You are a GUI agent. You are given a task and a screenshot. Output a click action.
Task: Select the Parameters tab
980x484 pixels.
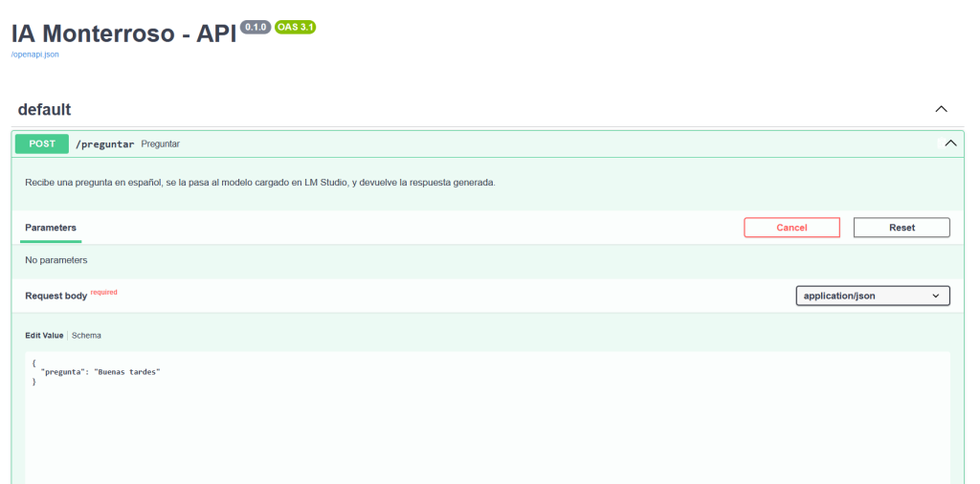pyautogui.click(x=51, y=228)
